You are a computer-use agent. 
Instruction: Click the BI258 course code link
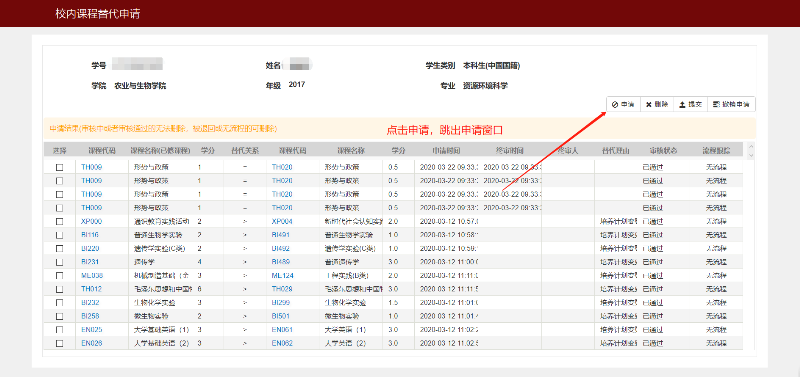point(91,316)
